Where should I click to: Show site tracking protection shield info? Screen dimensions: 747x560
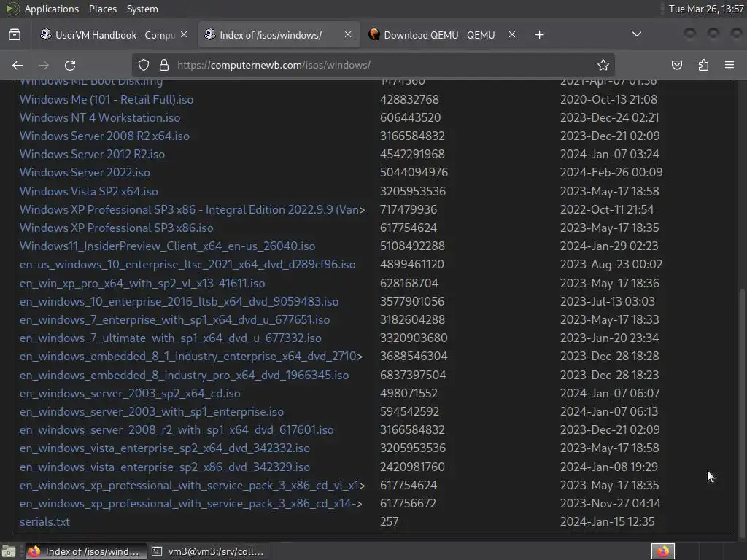[x=144, y=65]
